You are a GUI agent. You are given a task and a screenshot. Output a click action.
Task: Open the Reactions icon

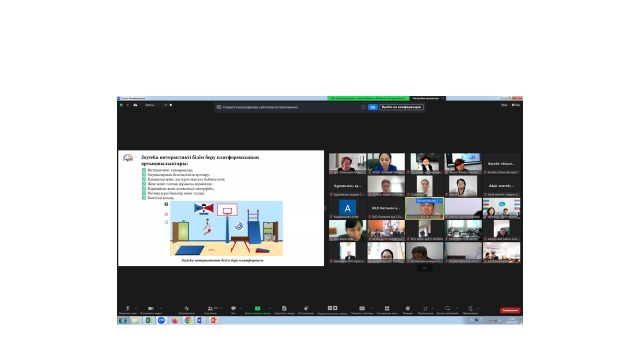(407, 309)
